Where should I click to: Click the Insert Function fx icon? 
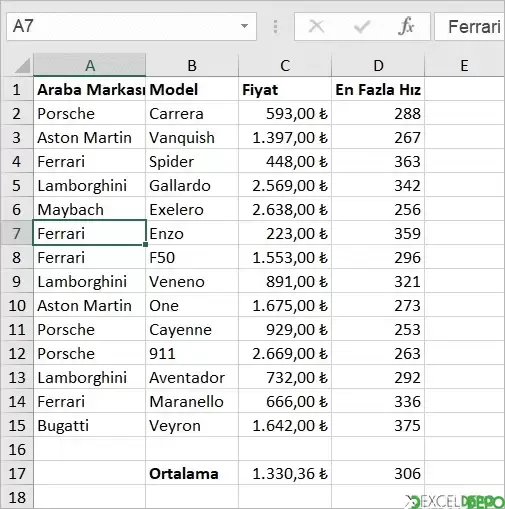pos(406,26)
